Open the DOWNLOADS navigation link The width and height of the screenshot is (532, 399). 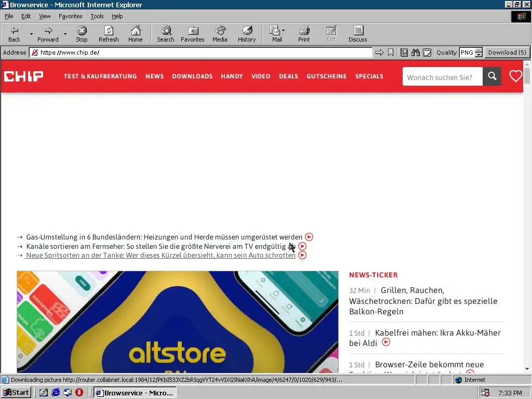pyautogui.click(x=192, y=76)
